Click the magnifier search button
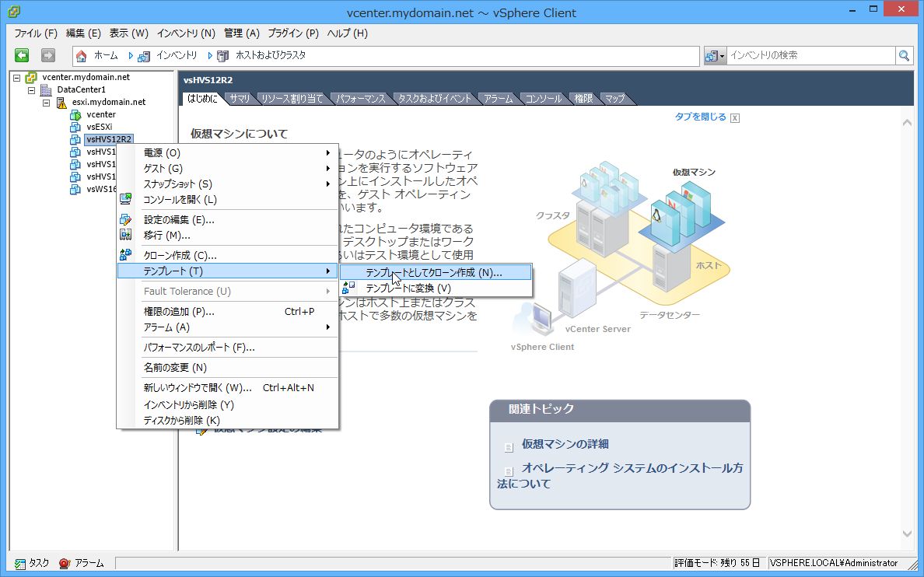This screenshot has height=577, width=924. 903,55
